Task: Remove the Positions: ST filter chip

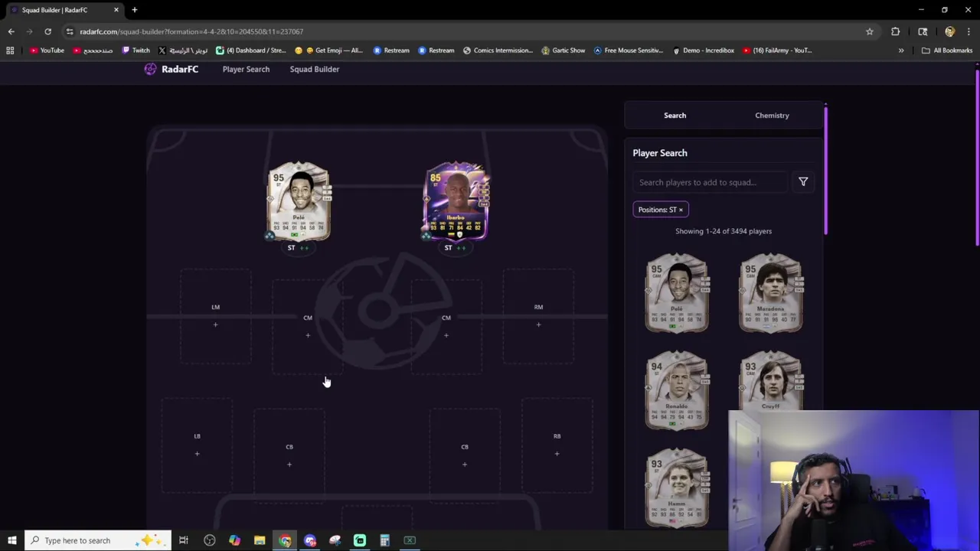Action: 680,210
